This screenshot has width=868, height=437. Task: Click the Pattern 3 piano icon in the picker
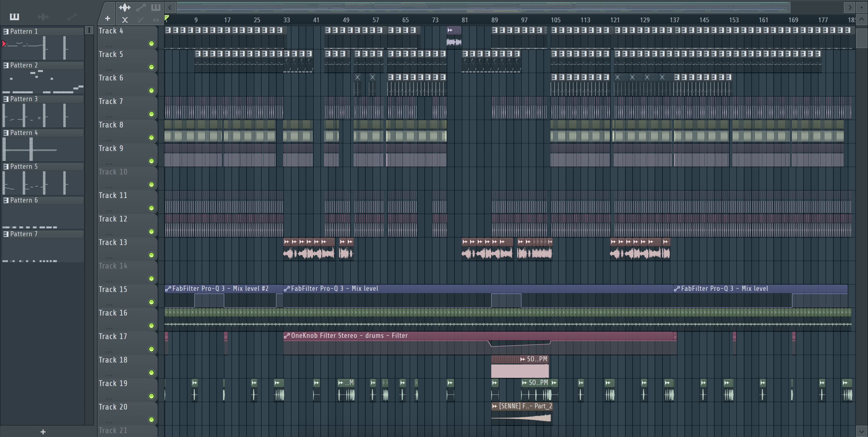tap(6, 99)
